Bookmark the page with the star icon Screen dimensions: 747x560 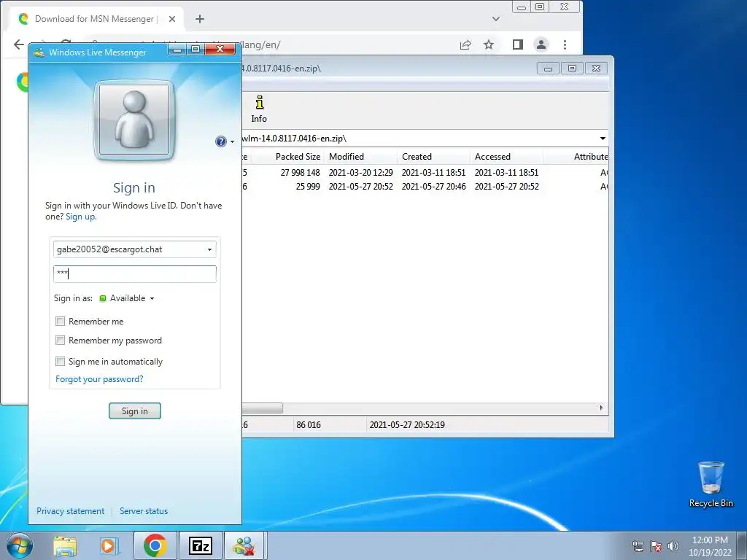[x=489, y=44]
